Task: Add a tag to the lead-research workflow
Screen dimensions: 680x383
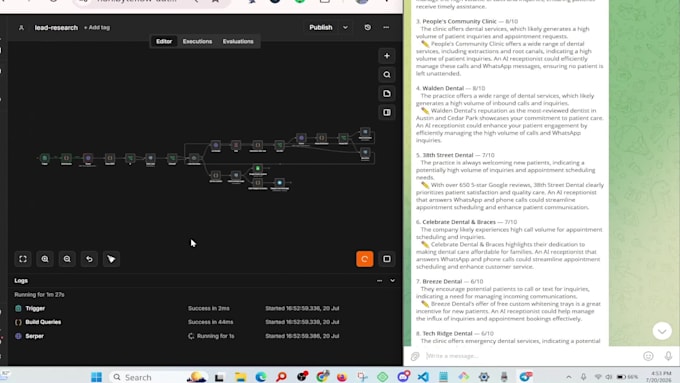Action: (x=97, y=27)
